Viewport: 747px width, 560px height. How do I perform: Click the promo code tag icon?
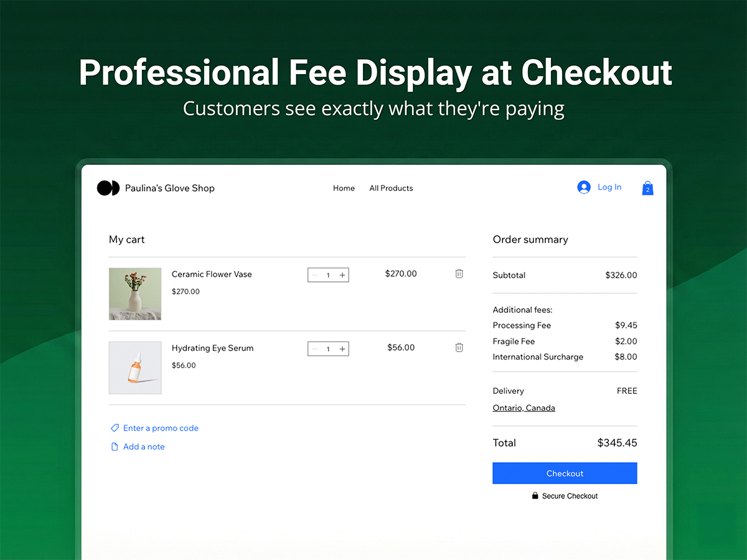point(115,428)
